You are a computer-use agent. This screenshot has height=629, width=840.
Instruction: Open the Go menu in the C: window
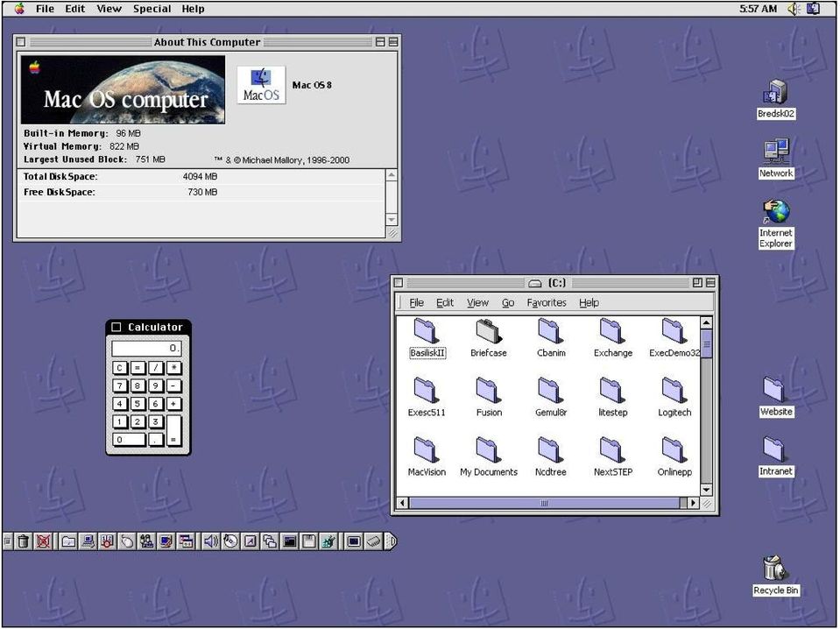click(508, 303)
